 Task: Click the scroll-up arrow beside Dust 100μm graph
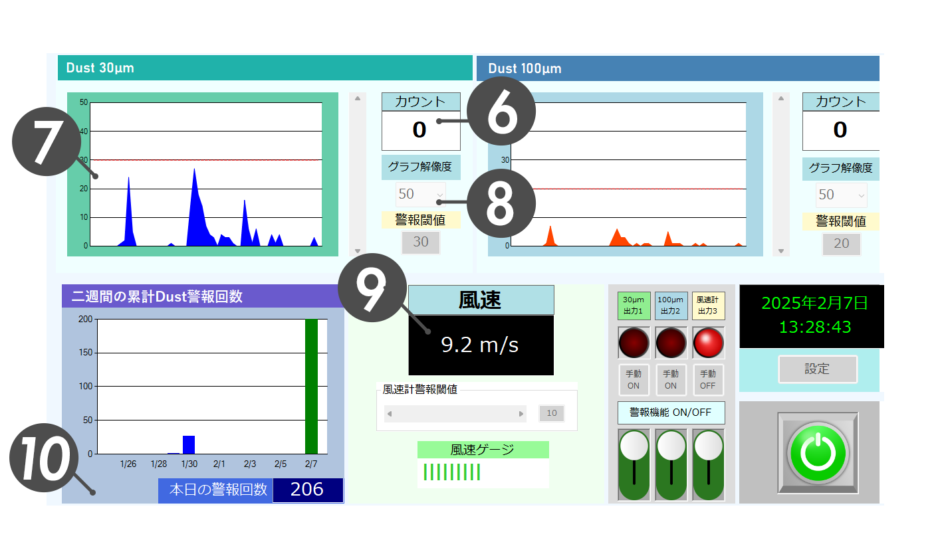[781, 98]
